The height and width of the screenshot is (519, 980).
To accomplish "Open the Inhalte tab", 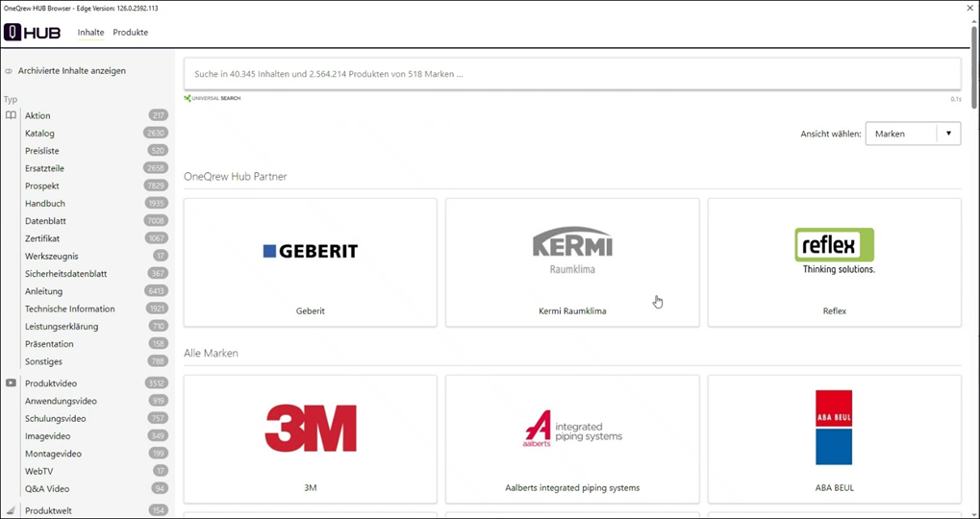I will pos(90,33).
